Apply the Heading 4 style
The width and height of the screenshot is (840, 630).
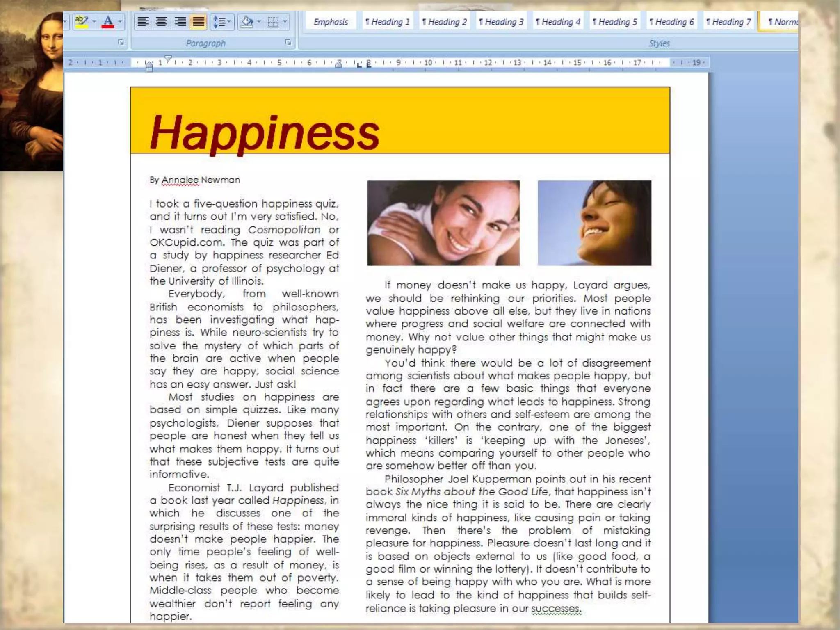pyautogui.click(x=558, y=22)
